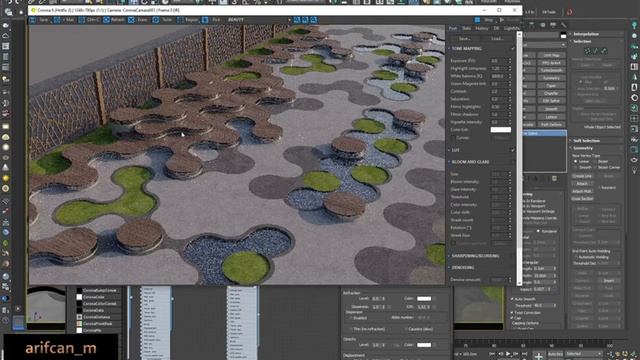The image size is (640, 360).
Task: Switch to the Post tab in VFB
Action: pyautogui.click(x=453, y=28)
